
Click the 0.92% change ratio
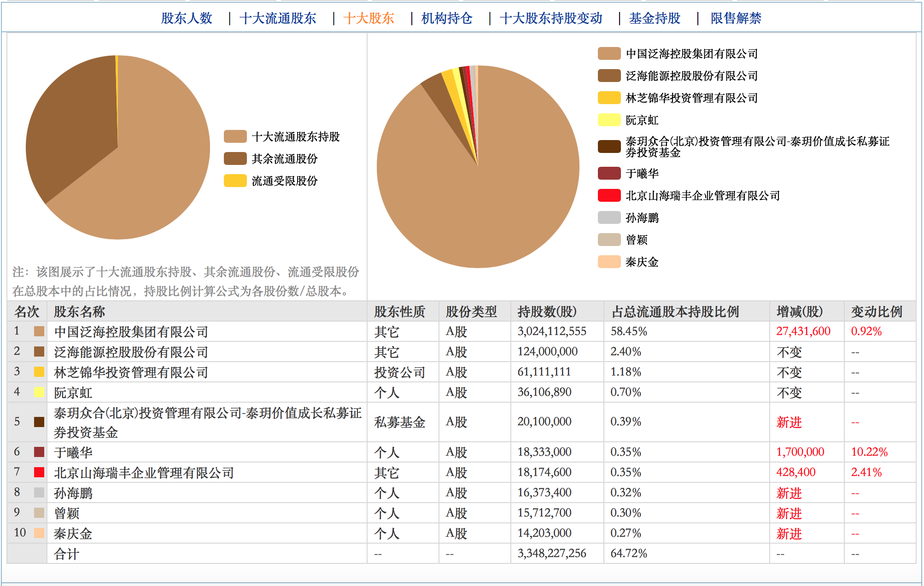866,331
